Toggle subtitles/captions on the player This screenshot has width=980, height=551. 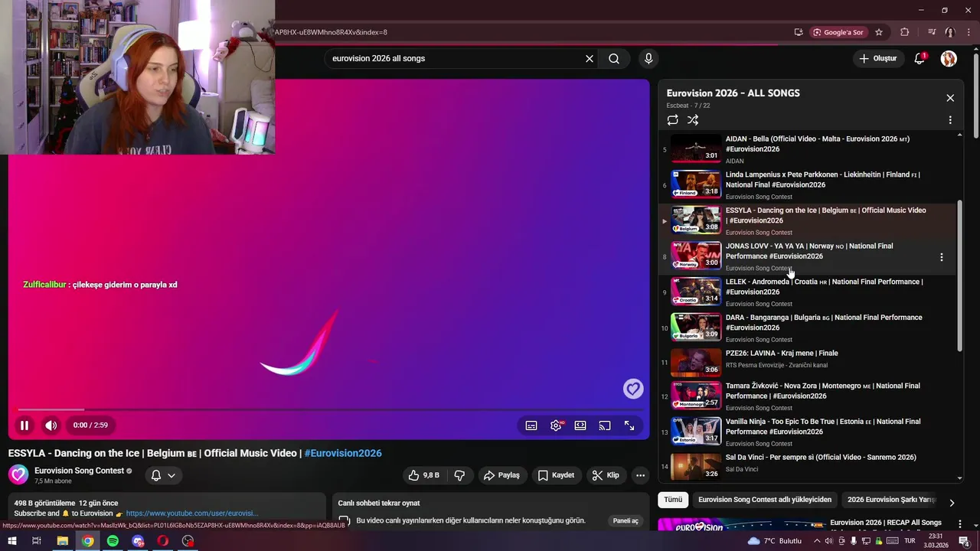coord(531,425)
